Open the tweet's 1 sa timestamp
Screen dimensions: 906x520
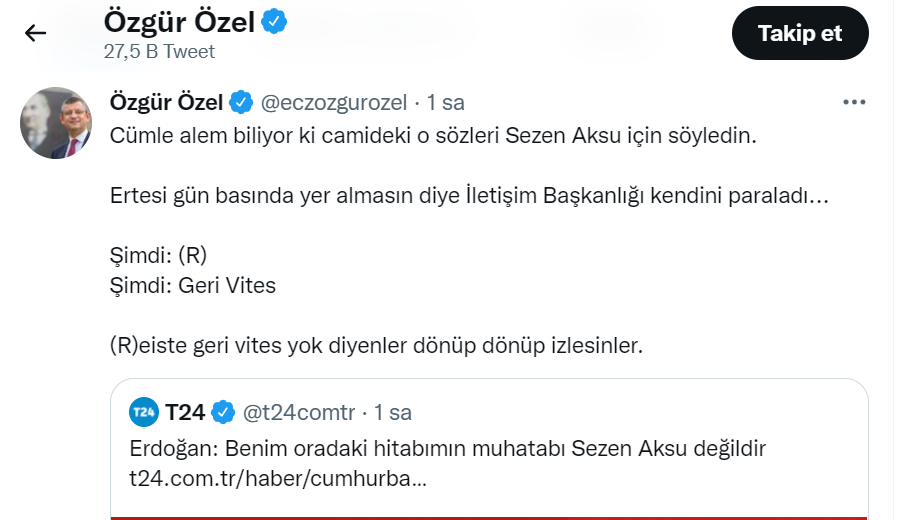pos(446,102)
